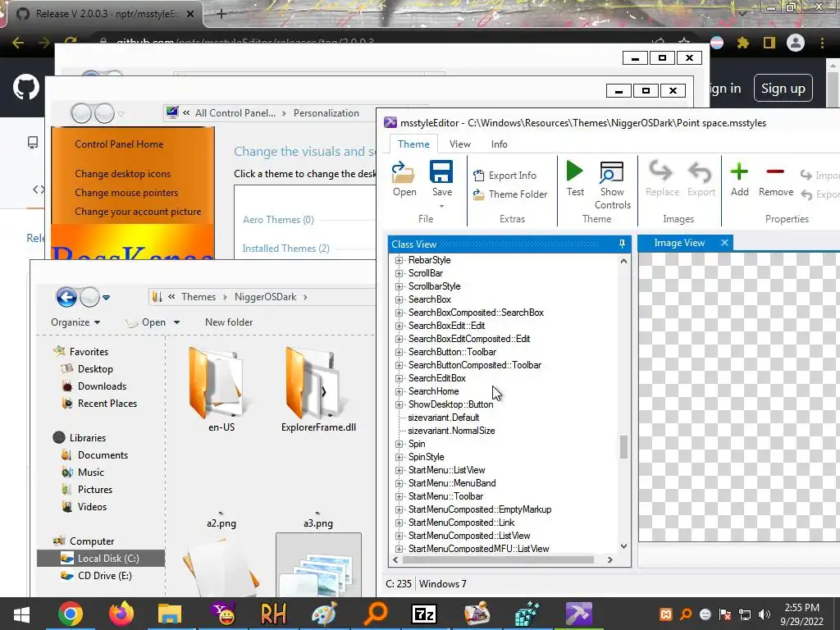Screen dimensions: 840x630
Task: Click New folder in Explorer toolbar
Action: tap(229, 322)
